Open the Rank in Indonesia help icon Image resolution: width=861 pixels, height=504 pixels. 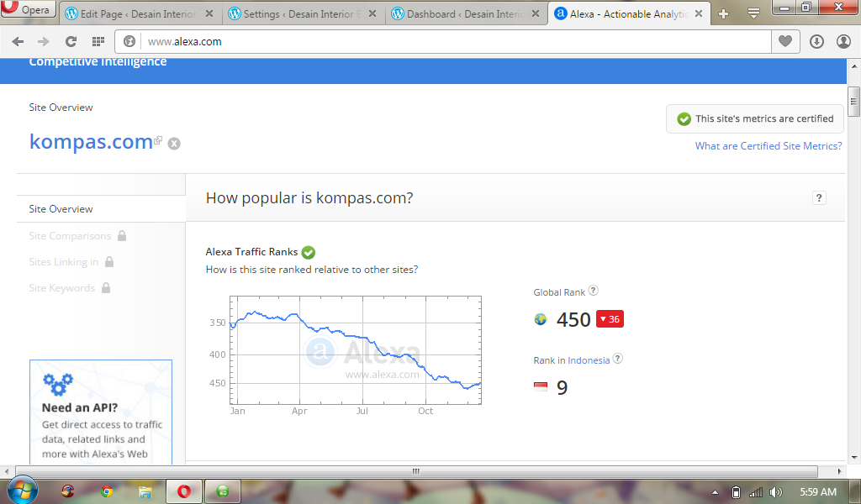[x=618, y=359]
